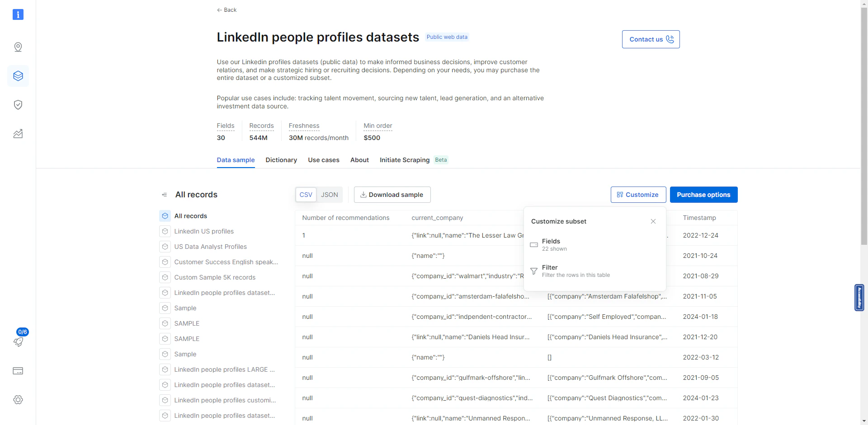868x425 pixels.
Task: Click the Customize button
Action: (x=638, y=195)
